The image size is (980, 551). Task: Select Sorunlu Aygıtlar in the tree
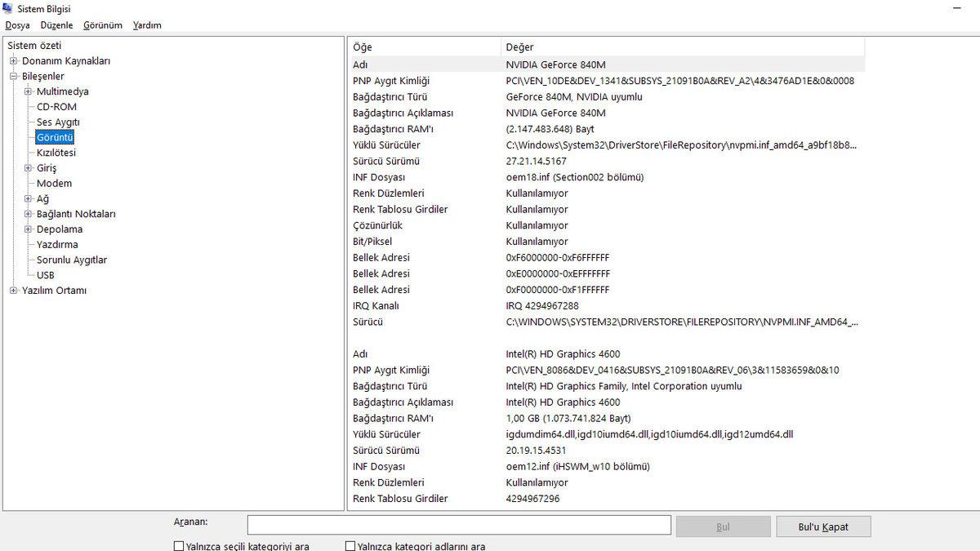tap(72, 260)
